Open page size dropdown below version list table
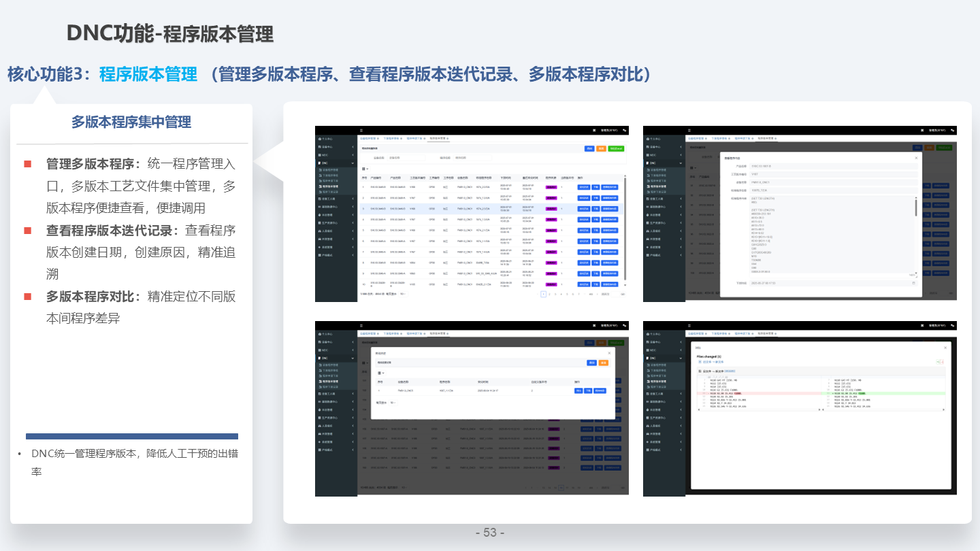 (x=403, y=294)
